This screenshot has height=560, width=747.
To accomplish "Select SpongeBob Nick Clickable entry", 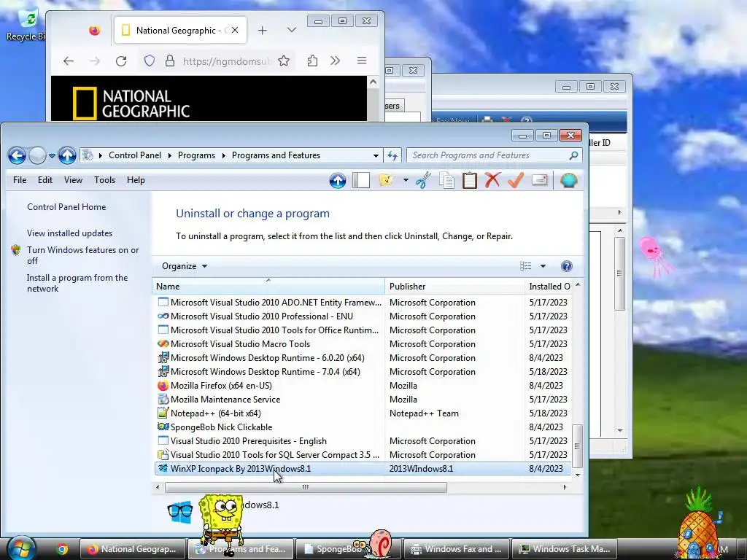I will (363, 427).
